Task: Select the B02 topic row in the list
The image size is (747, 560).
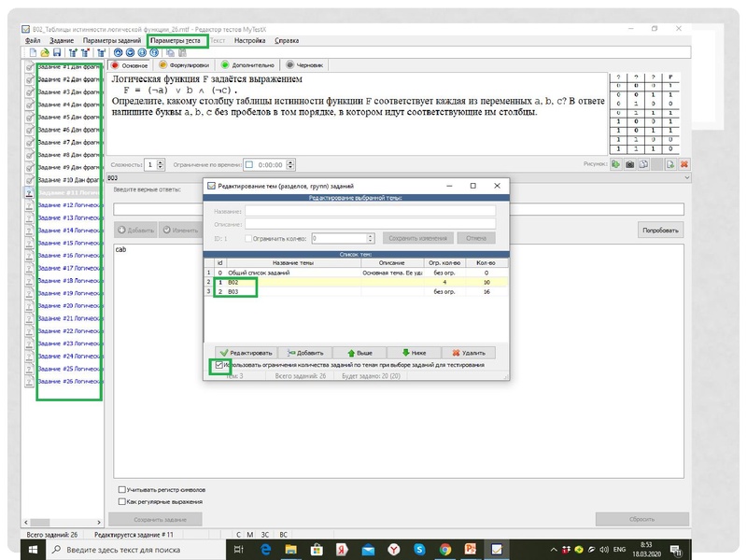Action: [280, 282]
